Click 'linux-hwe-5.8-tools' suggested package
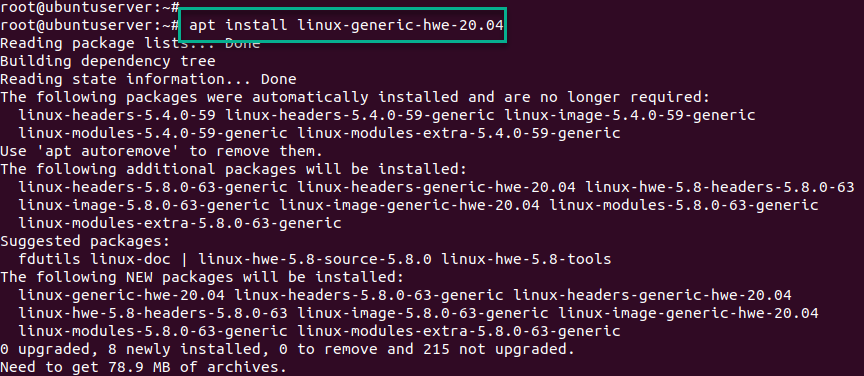864x376 pixels. tap(526, 259)
